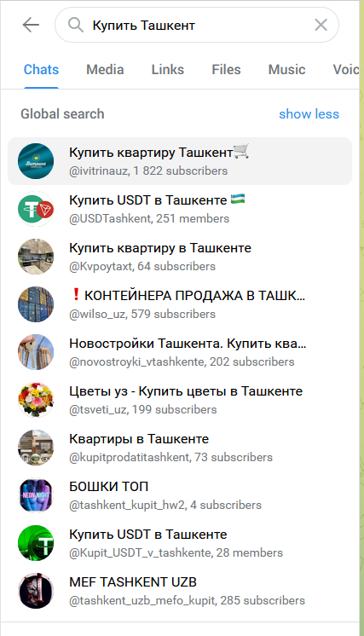
Task: Select the Chats tab
Action: coord(42,70)
